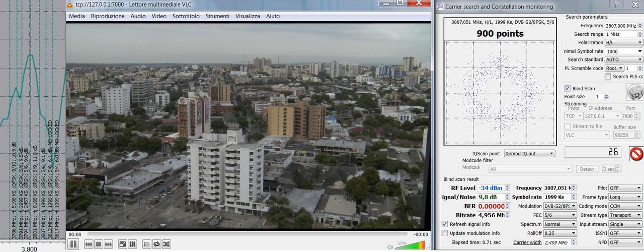Stop playback in VLC
Screen dimensions: 644x252
(x=99, y=244)
